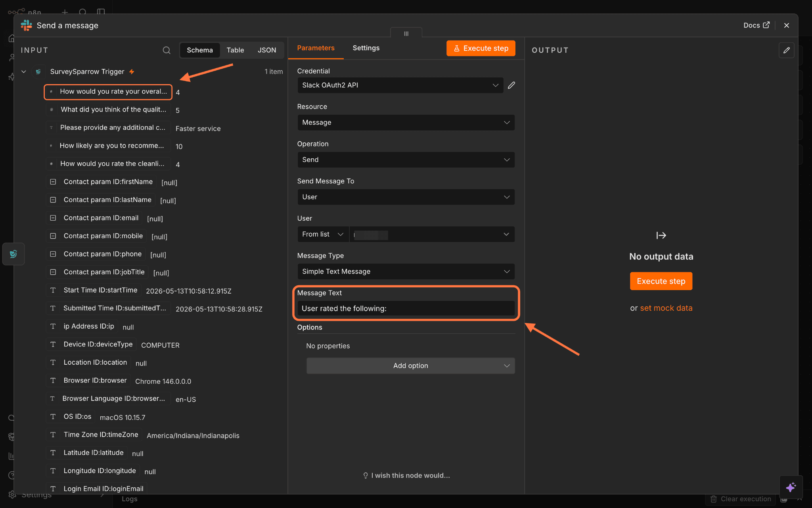Select the 'How likely are you to recomme...' field
Screen dimensions: 812x508
pos(108,146)
